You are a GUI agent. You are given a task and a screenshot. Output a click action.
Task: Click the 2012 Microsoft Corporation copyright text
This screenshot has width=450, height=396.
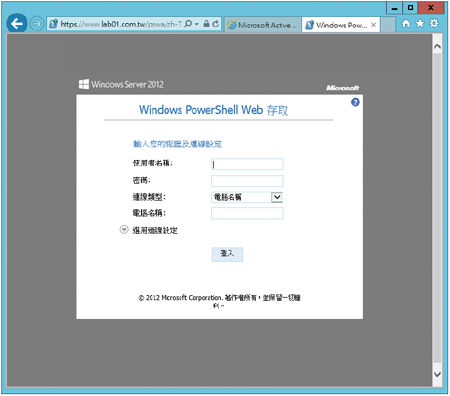219,301
